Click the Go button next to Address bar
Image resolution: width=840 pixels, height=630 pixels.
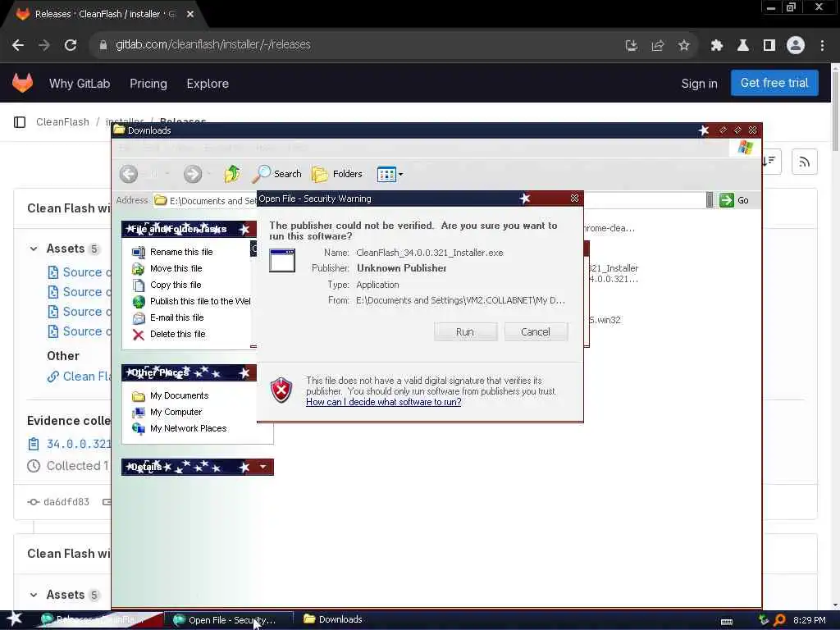734,200
